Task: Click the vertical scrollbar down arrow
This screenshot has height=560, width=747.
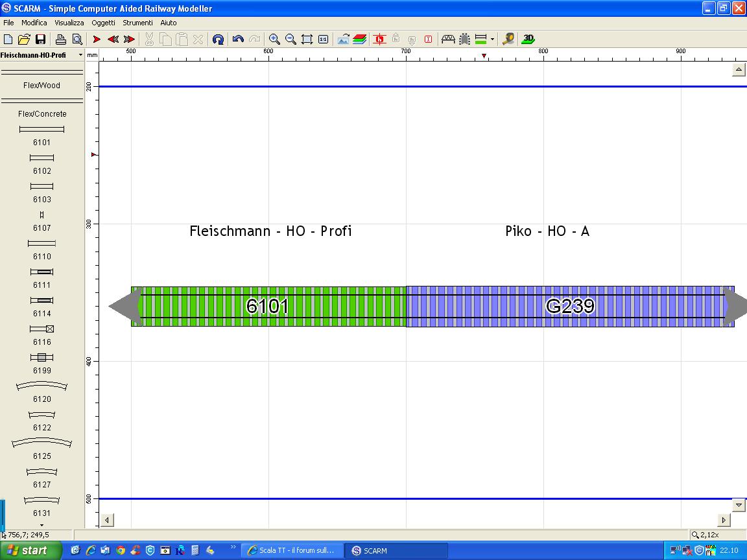Action: pyautogui.click(x=739, y=505)
